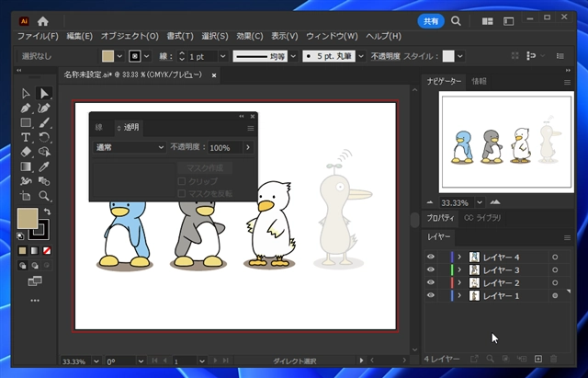This screenshot has width=588, height=378.
Task: Open brush definition 5 pt. 丸筆 dropdown
Action: tap(361, 56)
